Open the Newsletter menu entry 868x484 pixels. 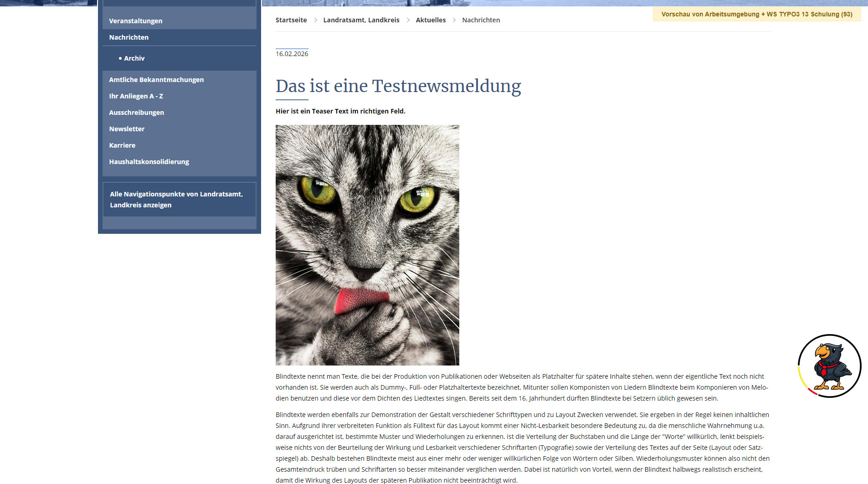click(127, 129)
